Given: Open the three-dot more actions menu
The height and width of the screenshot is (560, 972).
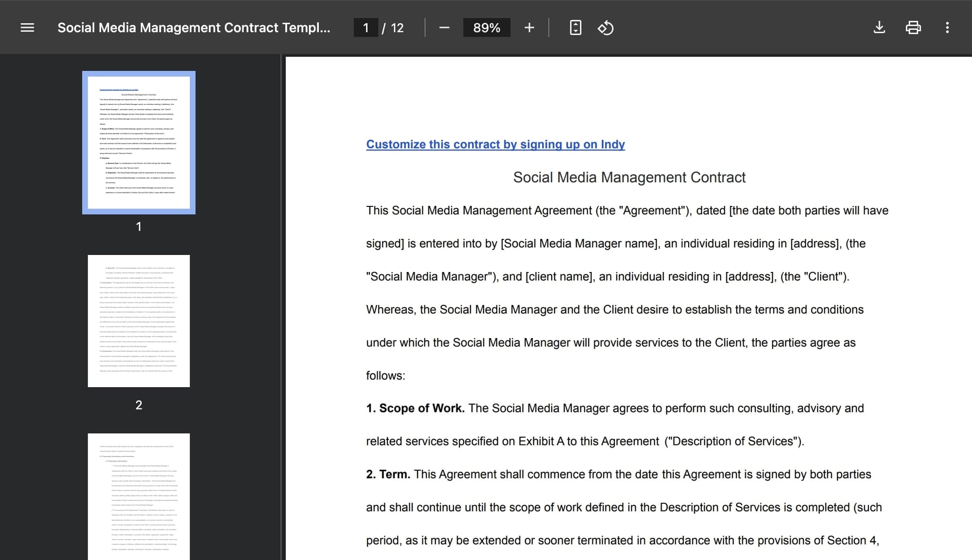Looking at the screenshot, I should click(947, 28).
